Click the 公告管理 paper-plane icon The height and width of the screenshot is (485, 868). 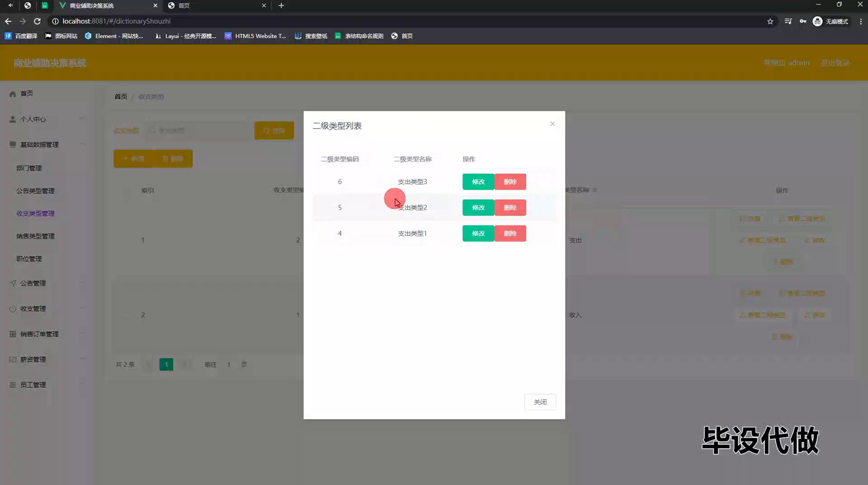[12, 283]
